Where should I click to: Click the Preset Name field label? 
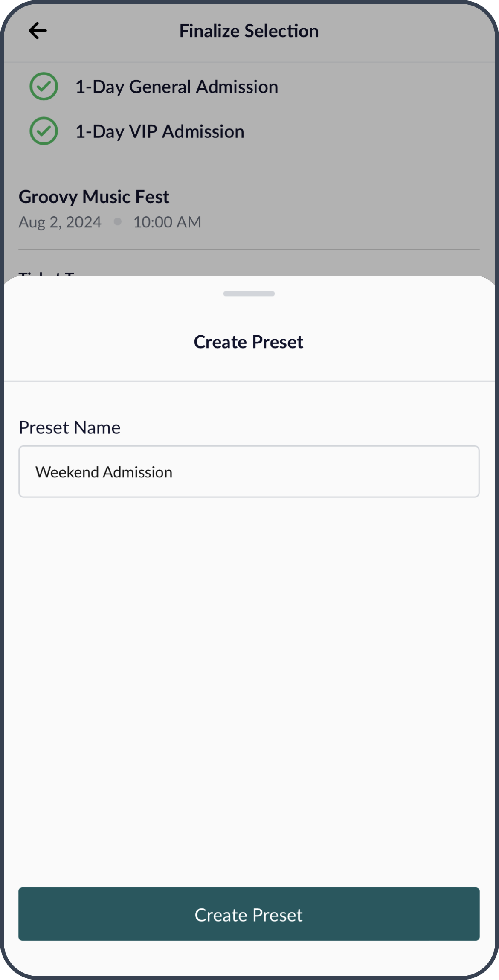click(x=70, y=427)
